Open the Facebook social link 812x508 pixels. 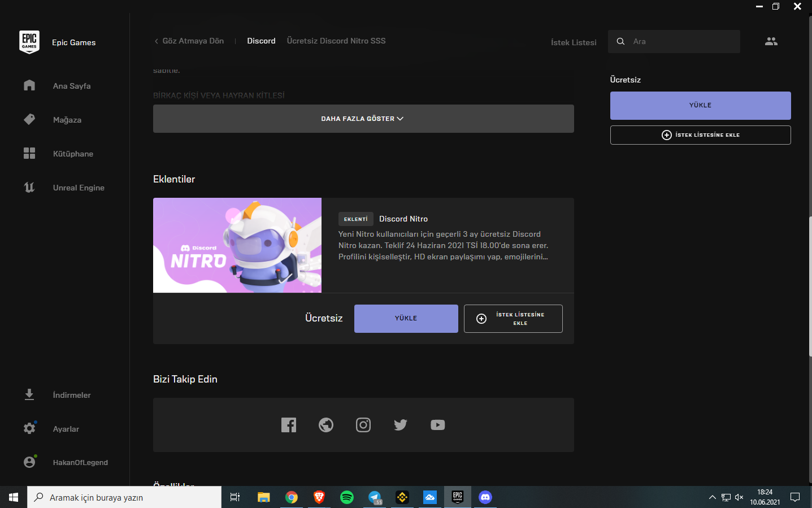coord(289,425)
